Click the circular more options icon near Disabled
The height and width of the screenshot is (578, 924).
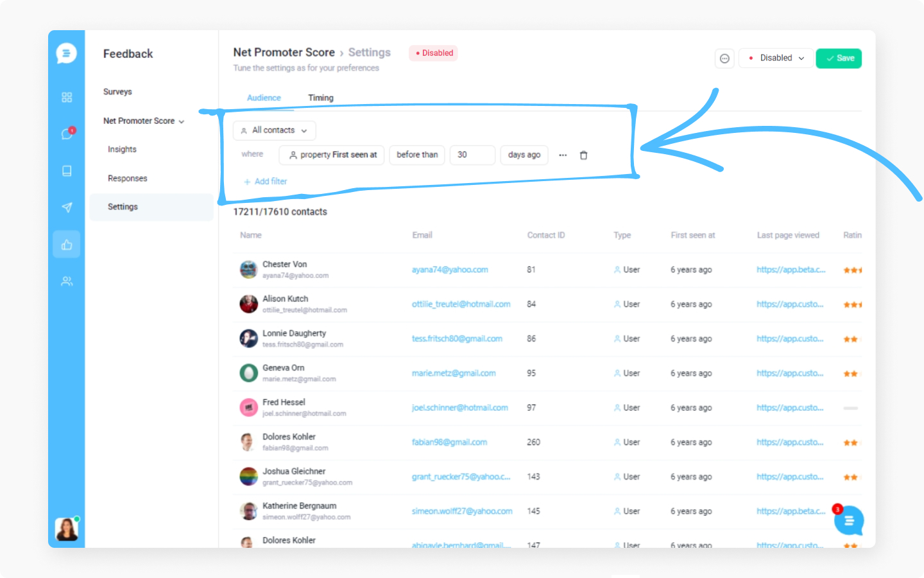click(x=724, y=58)
